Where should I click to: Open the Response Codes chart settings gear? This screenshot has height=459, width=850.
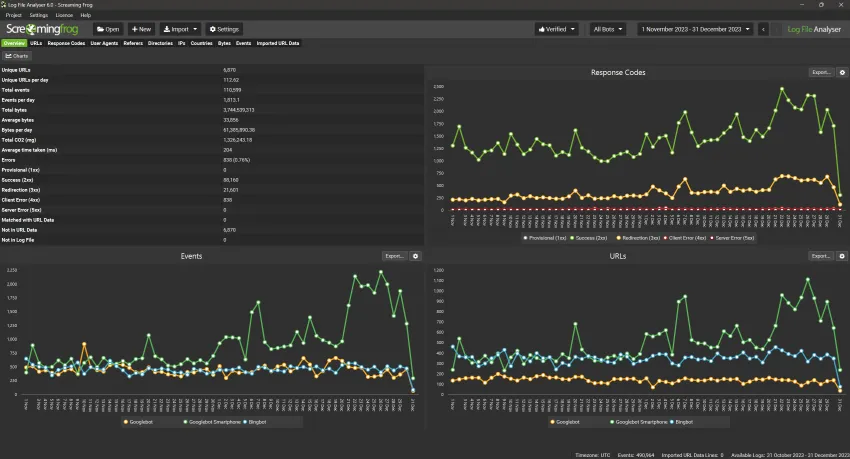coord(842,73)
